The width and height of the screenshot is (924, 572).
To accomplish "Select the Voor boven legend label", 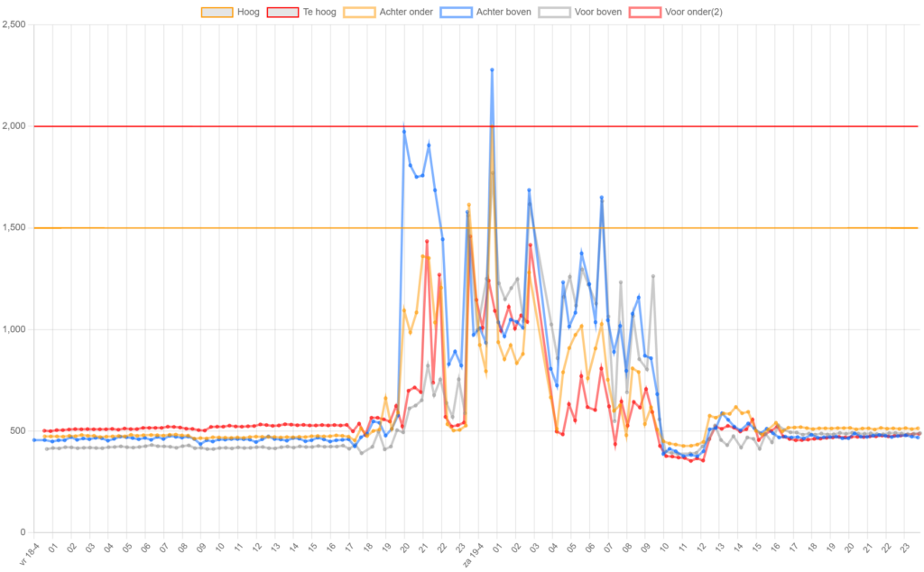I will 596,12.
